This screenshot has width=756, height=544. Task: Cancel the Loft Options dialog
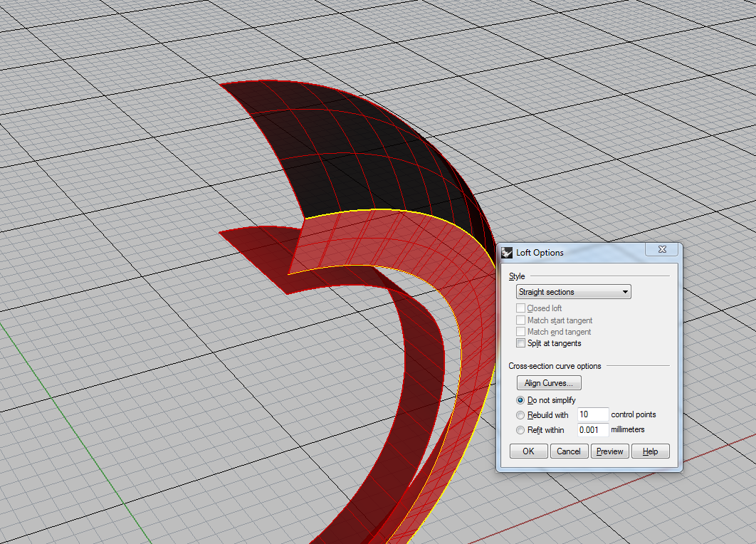(x=569, y=451)
